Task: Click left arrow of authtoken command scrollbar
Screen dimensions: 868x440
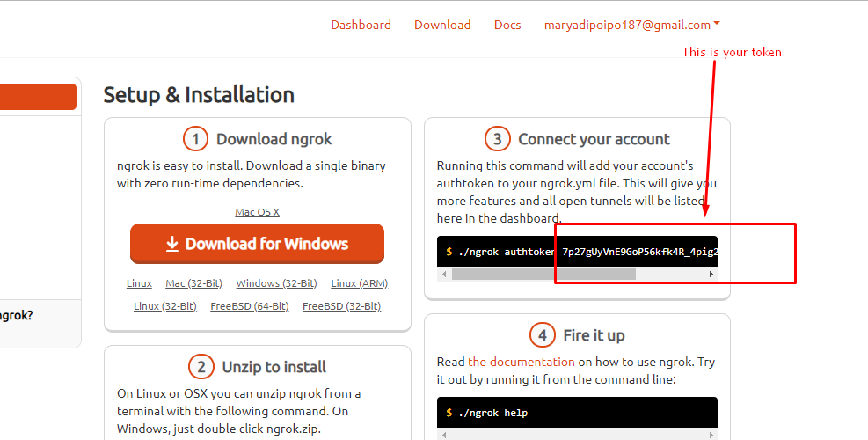Action: click(x=444, y=274)
